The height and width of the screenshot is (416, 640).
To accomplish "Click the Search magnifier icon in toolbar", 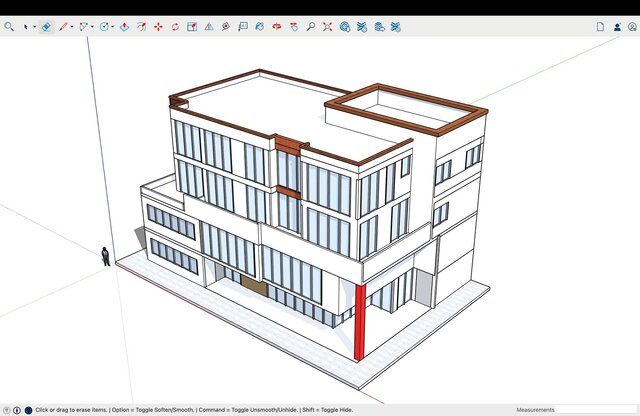I will pyautogui.click(x=9, y=27).
